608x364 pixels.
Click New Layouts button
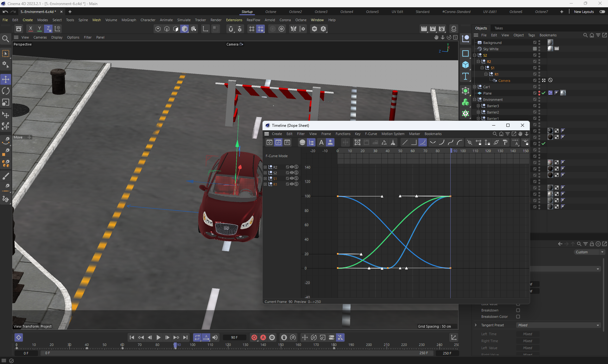584,12
